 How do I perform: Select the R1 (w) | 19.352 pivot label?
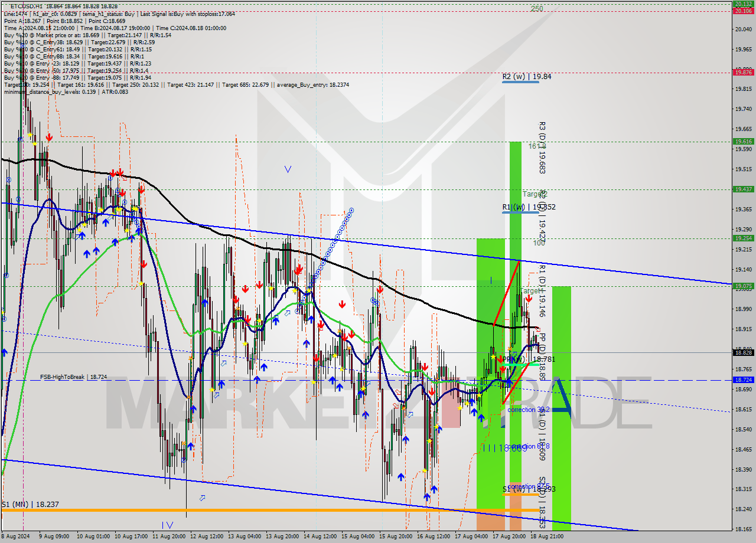click(529, 207)
